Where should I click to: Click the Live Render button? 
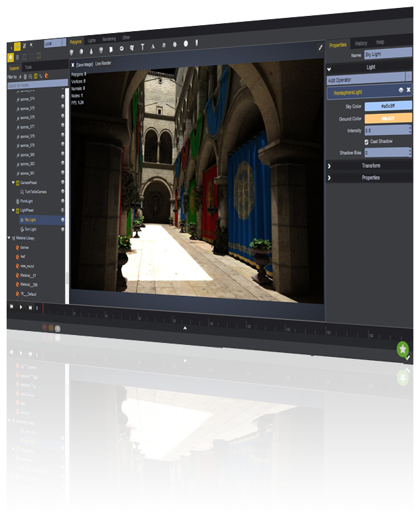(103, 64)
